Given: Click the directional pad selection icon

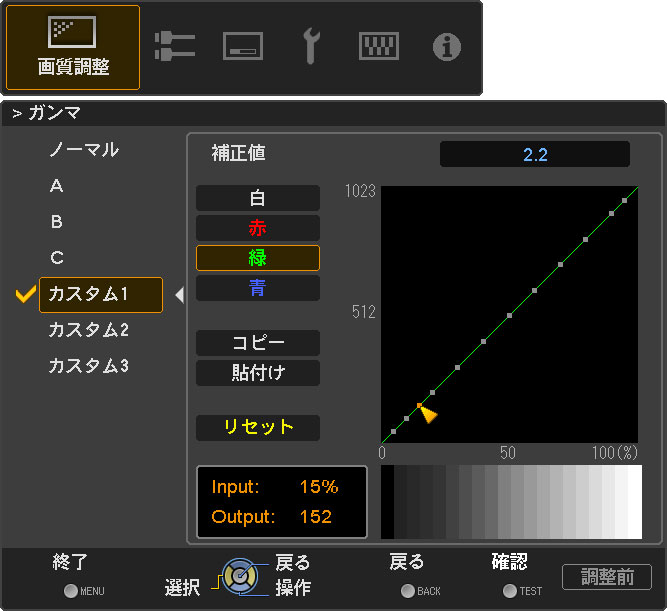Looking at the screenshot, I should 238,576.
